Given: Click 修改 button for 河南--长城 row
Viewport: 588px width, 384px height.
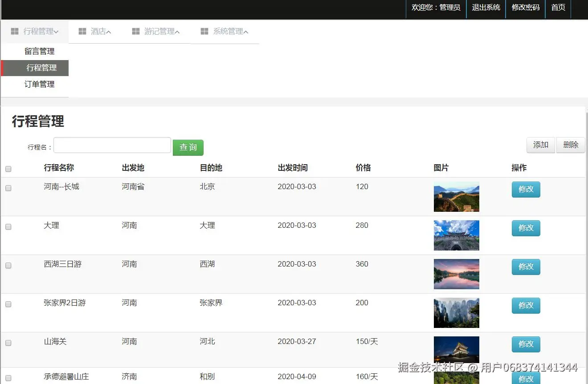Looking at the screenshot, I should point(526,190).
